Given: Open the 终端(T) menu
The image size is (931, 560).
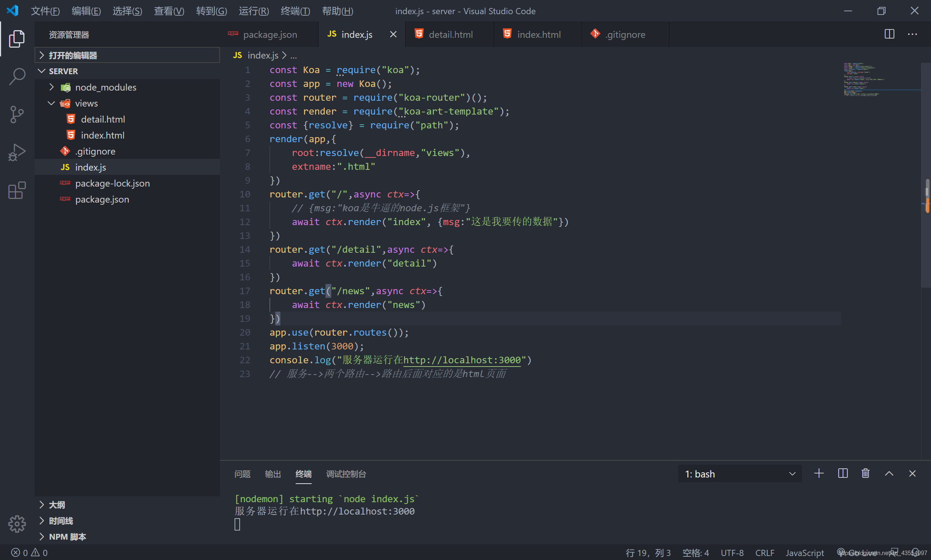Looking at the screenshot, I should (296, 11).
